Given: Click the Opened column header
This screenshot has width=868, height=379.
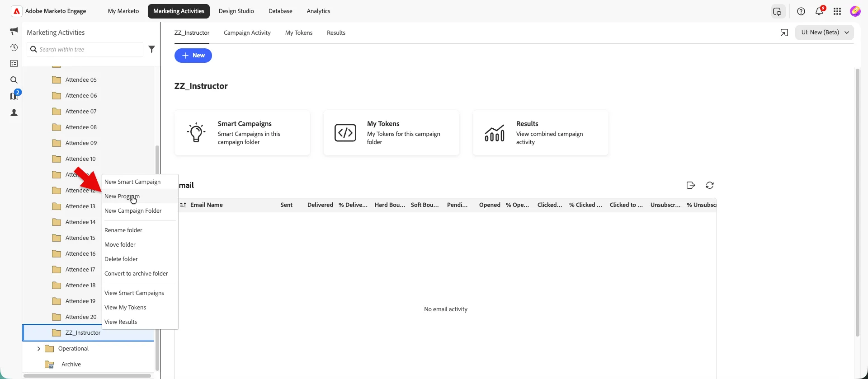Looking at the screenshot, I should click(490, 205).
